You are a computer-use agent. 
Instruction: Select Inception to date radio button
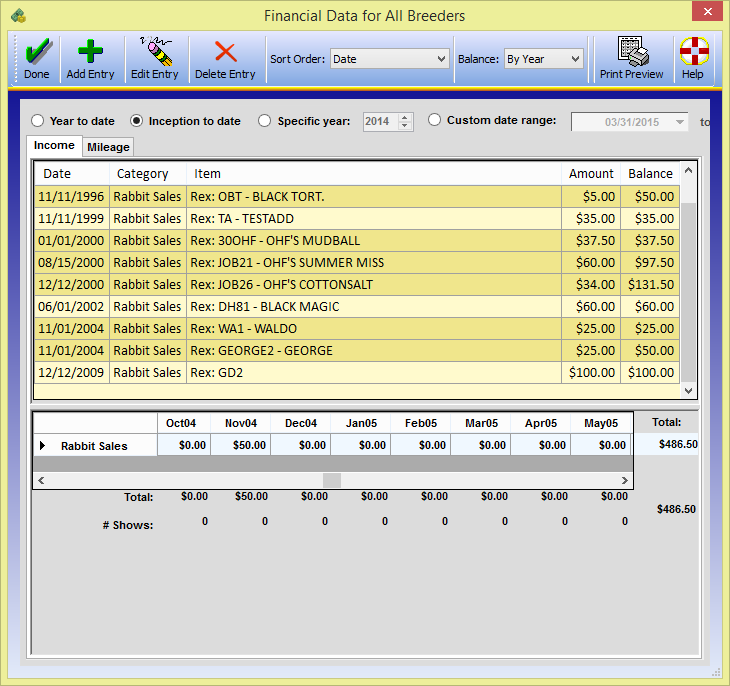pyautogui.click(x=136, y=121)
